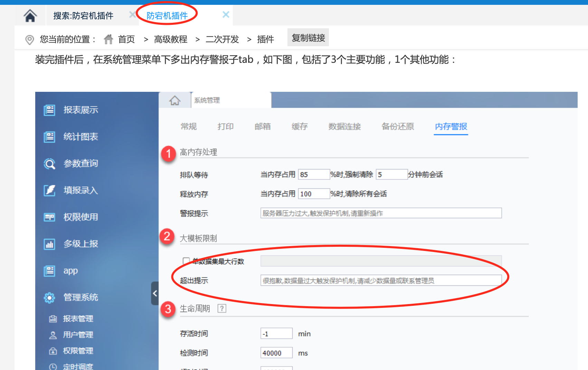
Task: Click the 生命周期 help question mark icon
Action: (221, 308)
